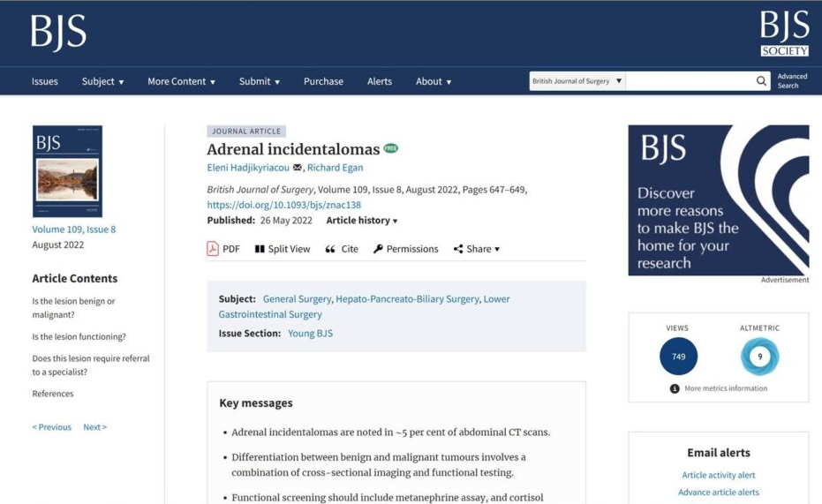Click into the search text field

[688, 81]
